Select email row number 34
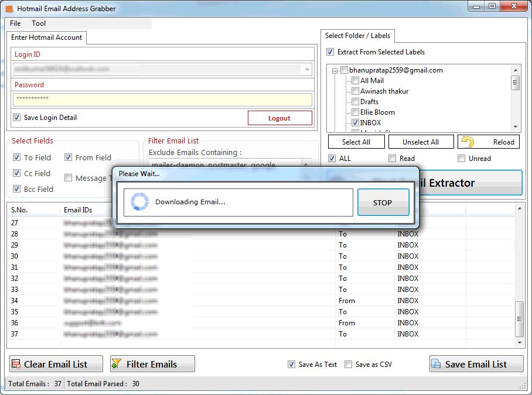The image size is (532, 395). coord(261,300)
